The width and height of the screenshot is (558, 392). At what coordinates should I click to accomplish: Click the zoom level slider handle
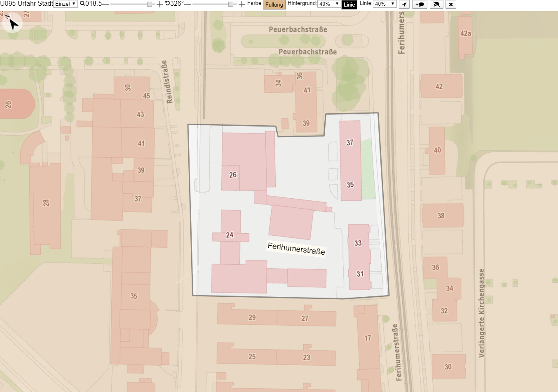(150, 4)
